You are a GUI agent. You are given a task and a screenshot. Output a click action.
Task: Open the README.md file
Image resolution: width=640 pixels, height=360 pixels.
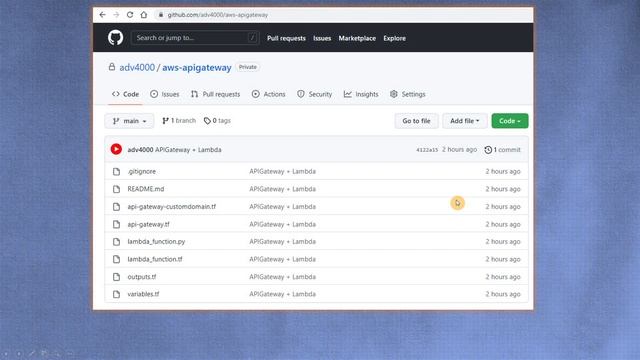coord(146,189)
